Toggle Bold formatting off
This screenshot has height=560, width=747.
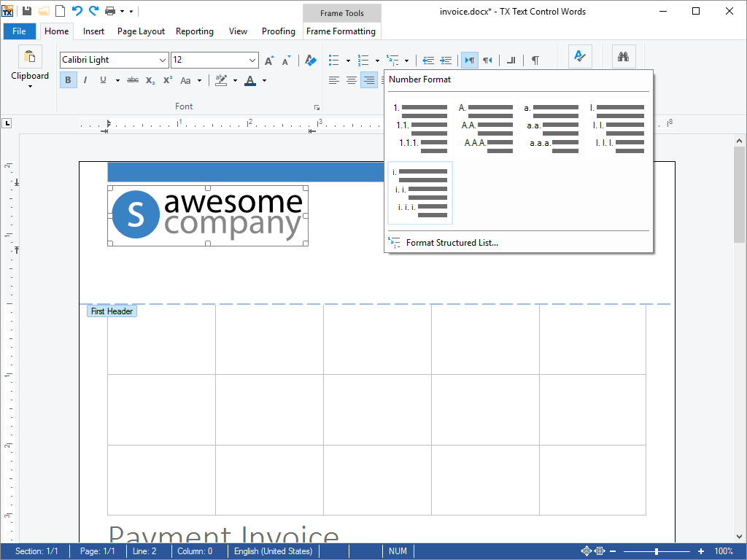click(x=68, y=80)
